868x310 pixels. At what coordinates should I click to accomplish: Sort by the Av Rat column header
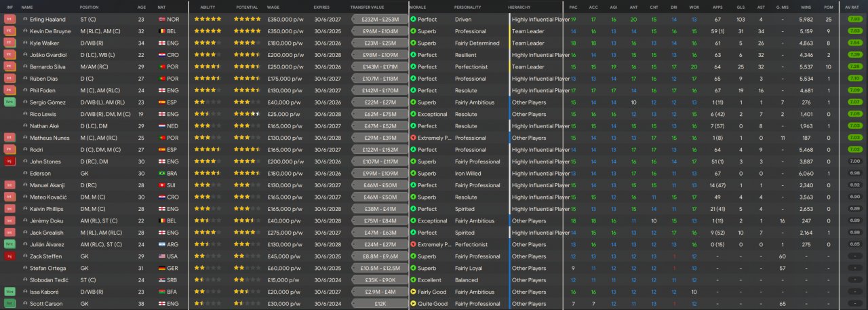[x=852, y=7]
